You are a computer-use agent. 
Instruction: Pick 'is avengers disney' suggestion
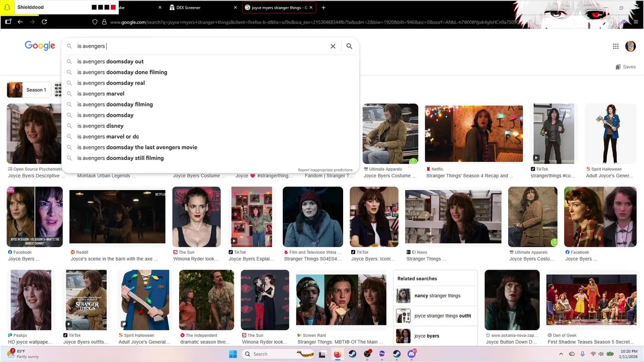[x=210, y=126]
